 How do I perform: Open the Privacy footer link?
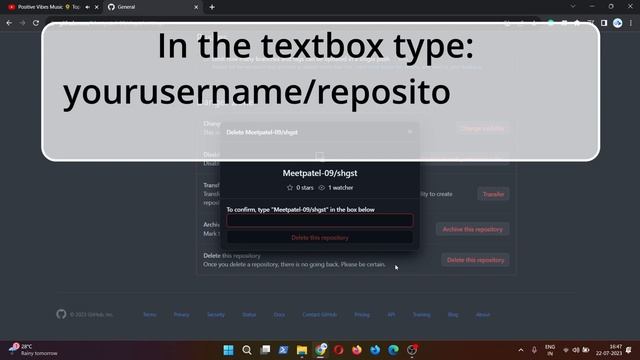[182, 315]
